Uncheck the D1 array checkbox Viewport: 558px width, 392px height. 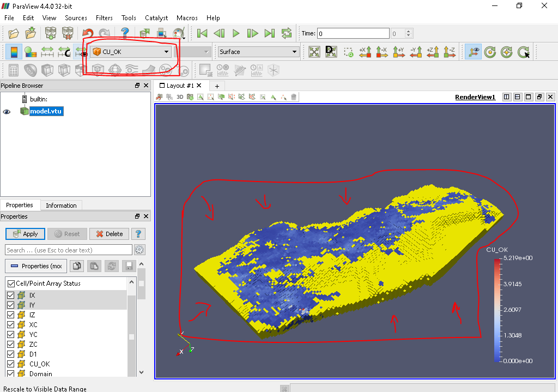click(11, 354)
